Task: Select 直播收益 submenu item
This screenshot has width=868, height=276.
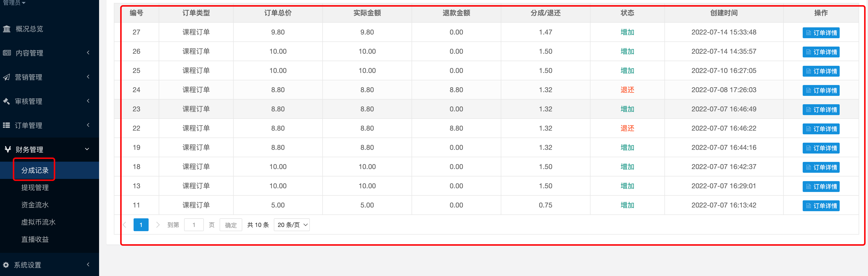Action: point(35,239)
